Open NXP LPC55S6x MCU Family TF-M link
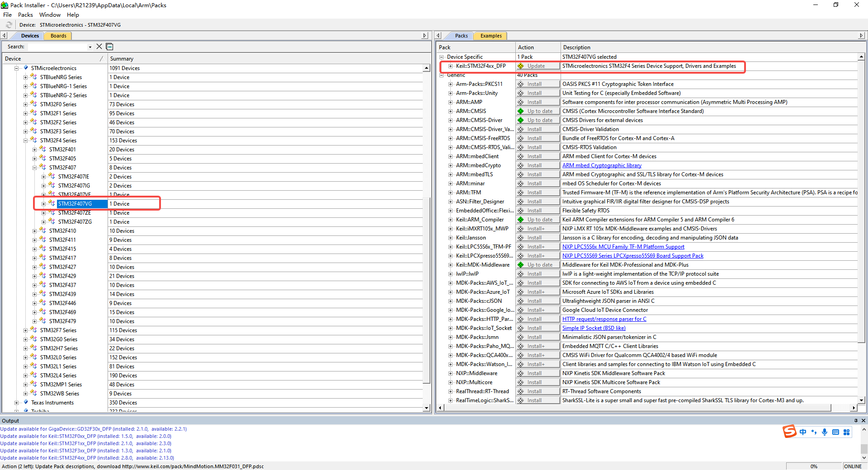868x470 pixels. 623,247
